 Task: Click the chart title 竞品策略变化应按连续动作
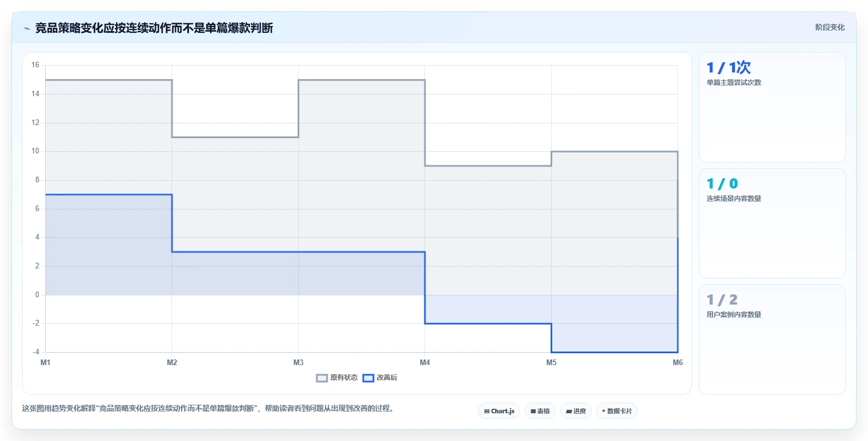tap(154, 28)
